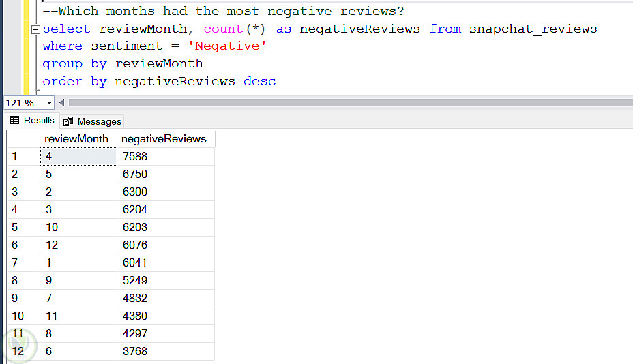The image size is (633, 364).
Task: Click the comment line about negative reviews
Action: 223,12
